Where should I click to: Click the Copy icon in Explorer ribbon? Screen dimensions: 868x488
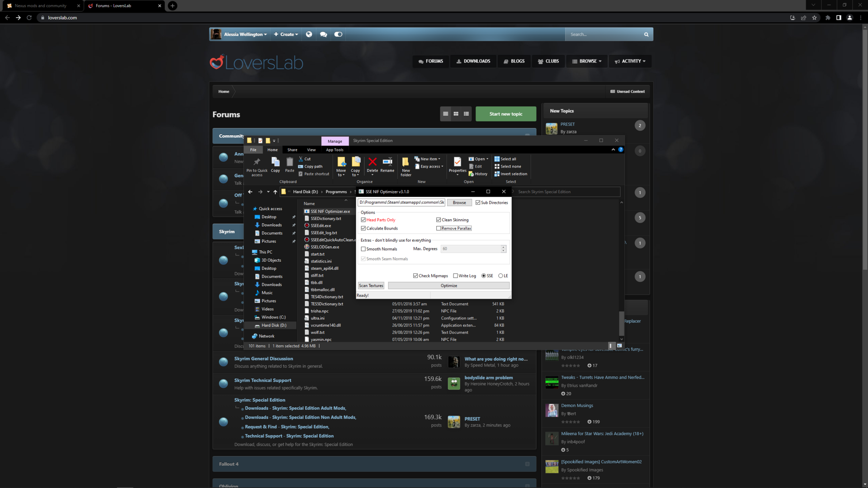coord(275,162)
